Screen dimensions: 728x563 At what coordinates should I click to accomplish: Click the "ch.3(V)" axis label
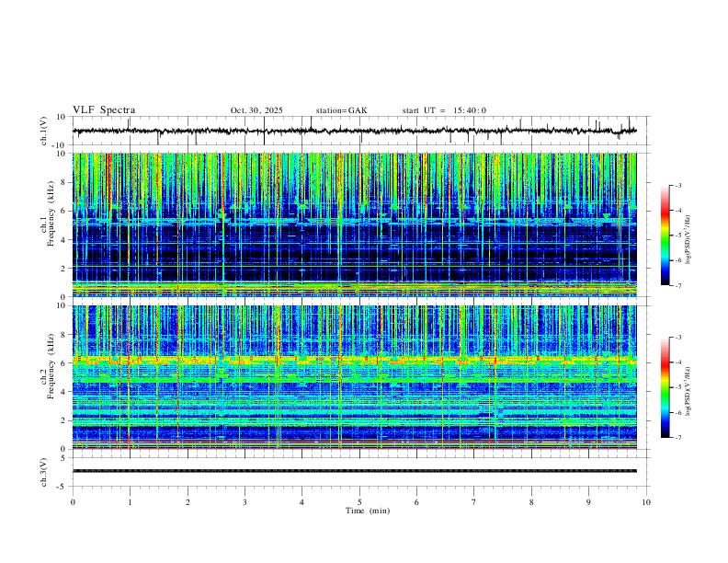(x=44, y=473)
